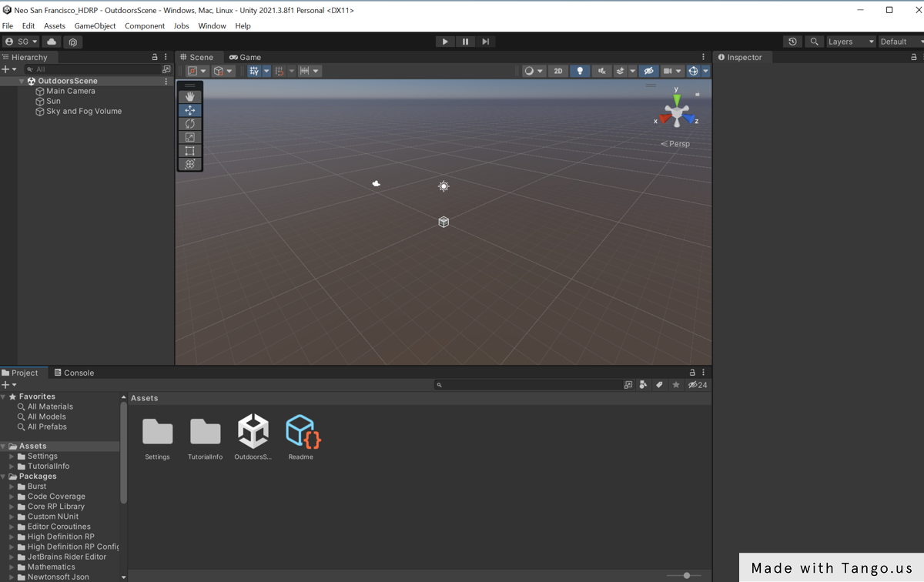The image size is (924, 582).
Task: Click the Unity Cloud icon in toolbar
Action: 52,42
